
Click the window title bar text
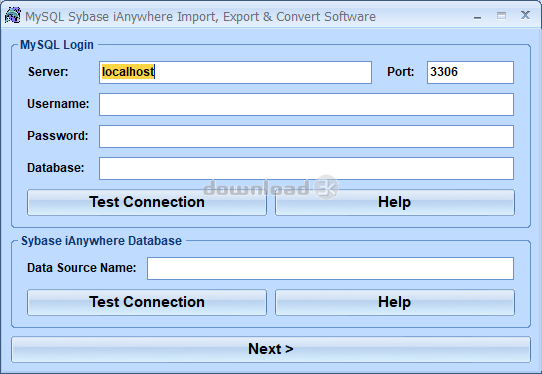click(x=200, y=17)
